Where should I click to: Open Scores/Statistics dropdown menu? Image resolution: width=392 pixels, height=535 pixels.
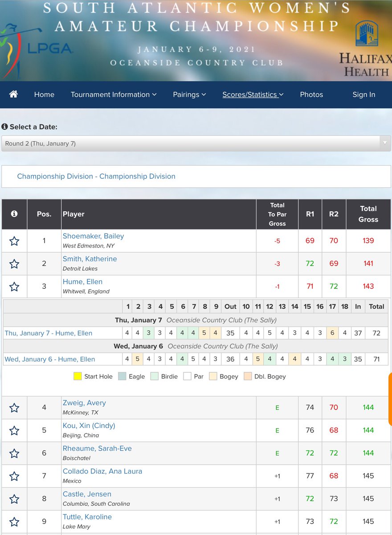[x=253, y=95]
